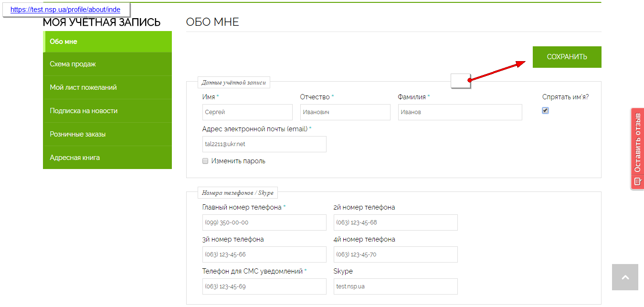
Task: Click 'Данные учётной записи' section legend
Action: click(234, 82)
